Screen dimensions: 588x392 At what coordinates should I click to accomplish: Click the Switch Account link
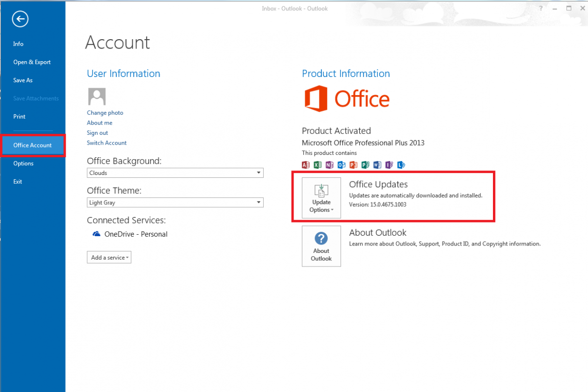(107, 143)
